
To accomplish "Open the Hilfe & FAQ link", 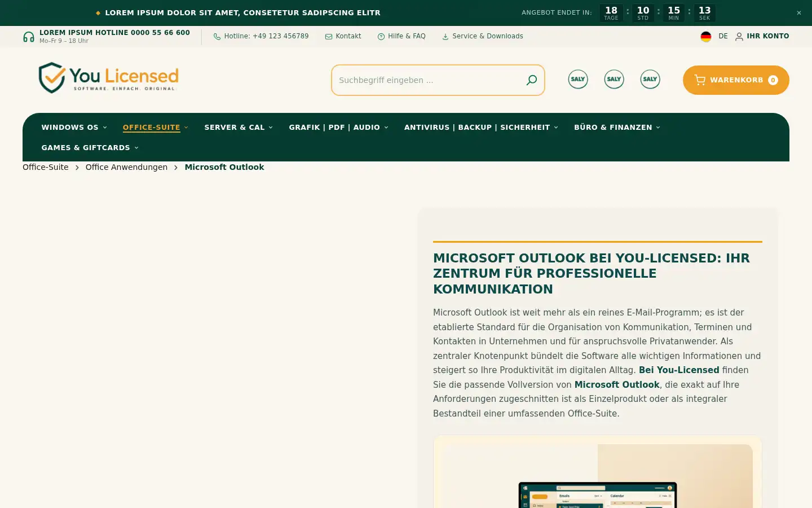I will pyautogui.click(x=401, y=36).
